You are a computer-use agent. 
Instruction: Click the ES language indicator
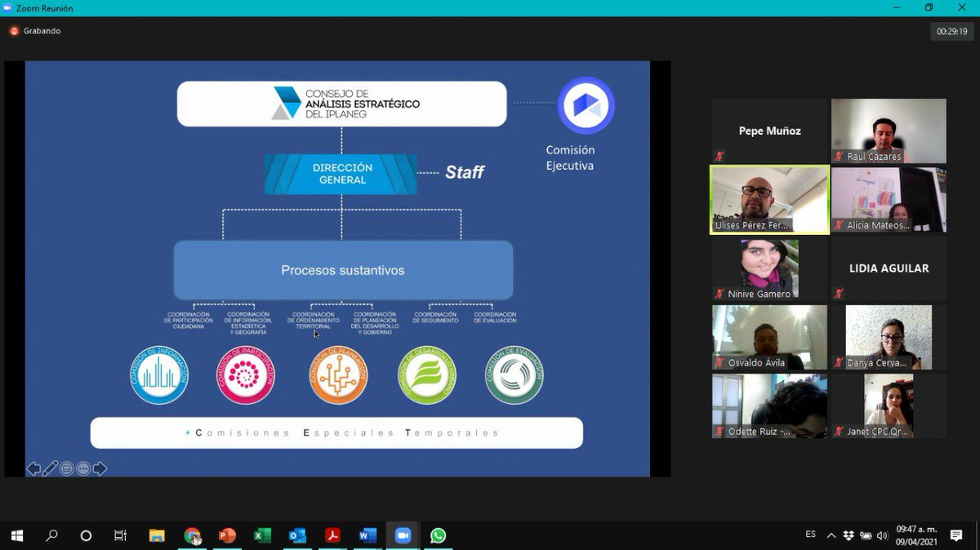810,534
